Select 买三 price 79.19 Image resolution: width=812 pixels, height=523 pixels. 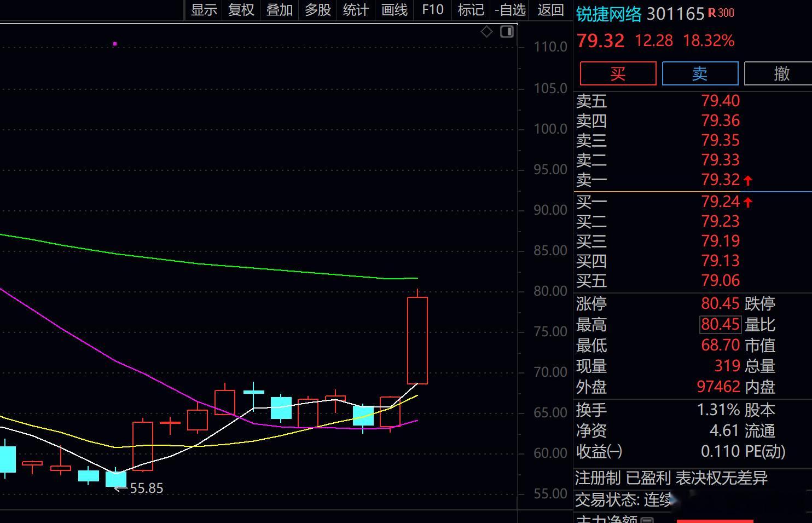click(x=721, y=241)
